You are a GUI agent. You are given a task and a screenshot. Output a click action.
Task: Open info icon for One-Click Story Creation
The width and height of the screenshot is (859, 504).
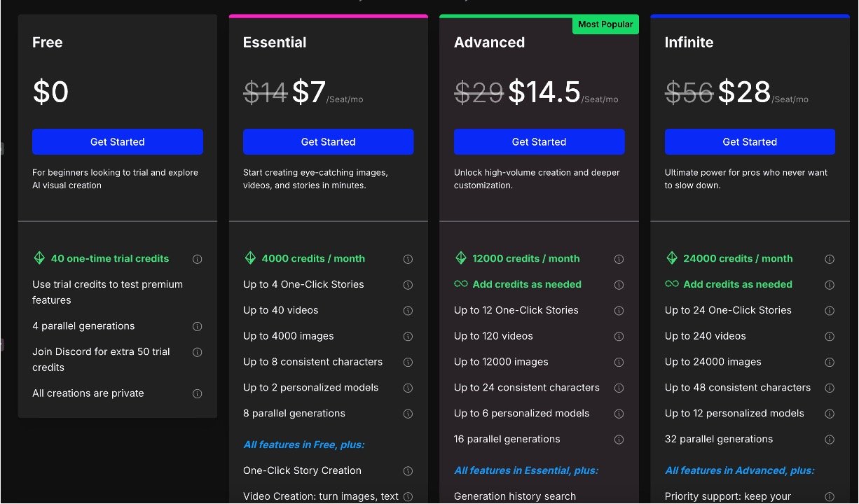tap(408, 471)
